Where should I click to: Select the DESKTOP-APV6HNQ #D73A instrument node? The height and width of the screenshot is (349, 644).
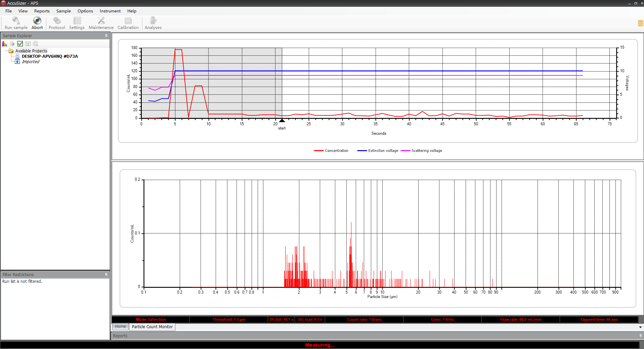(50, 56)
